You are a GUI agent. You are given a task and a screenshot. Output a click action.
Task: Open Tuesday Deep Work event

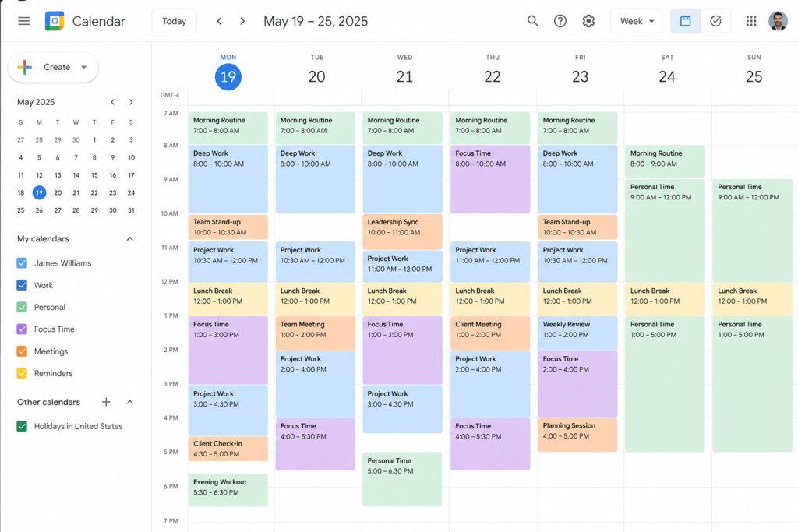click(x=316, y=179)
